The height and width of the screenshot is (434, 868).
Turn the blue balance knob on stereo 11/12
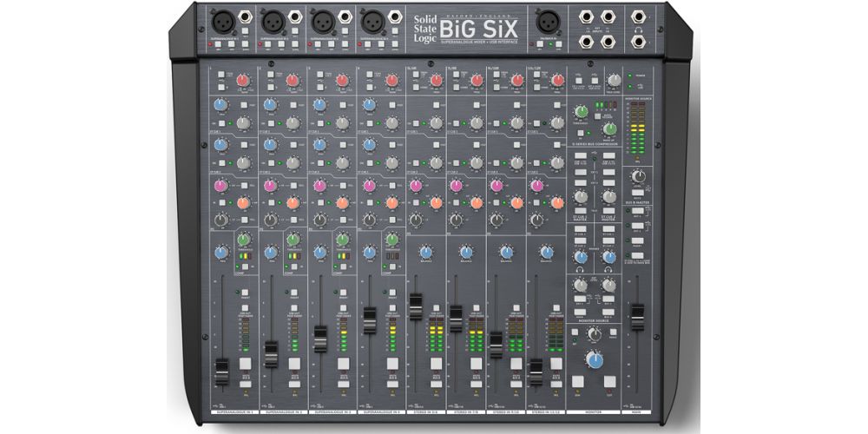pos(546,252)
